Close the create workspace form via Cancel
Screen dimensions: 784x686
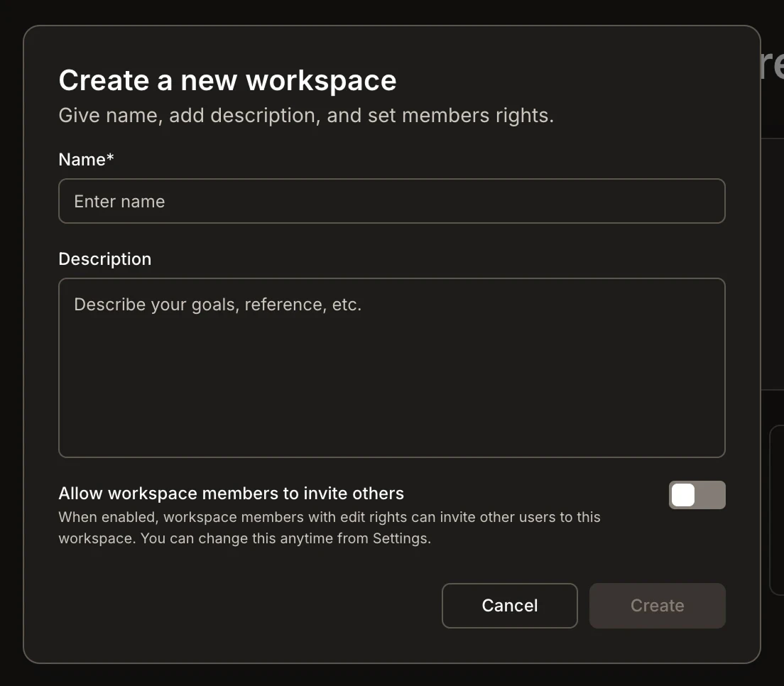509,605
